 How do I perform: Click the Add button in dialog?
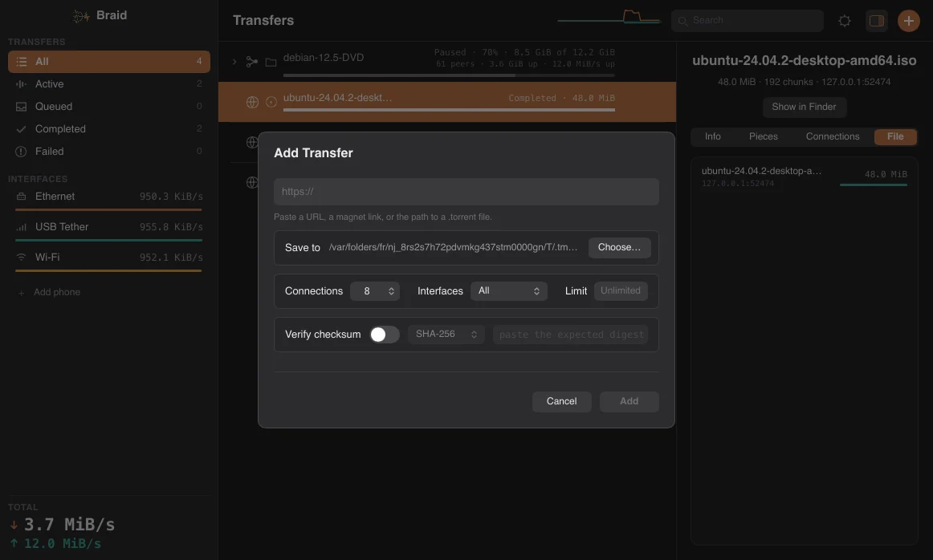click(629, 402)
